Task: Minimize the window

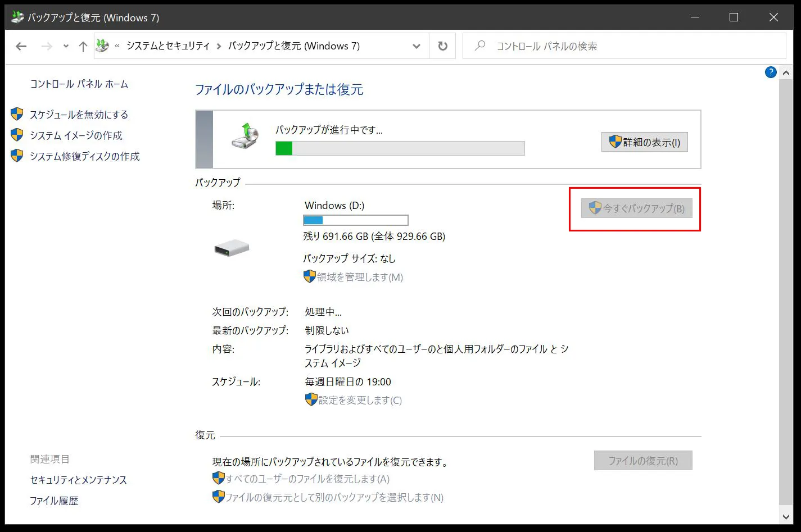Action: (x=695, y=17)
